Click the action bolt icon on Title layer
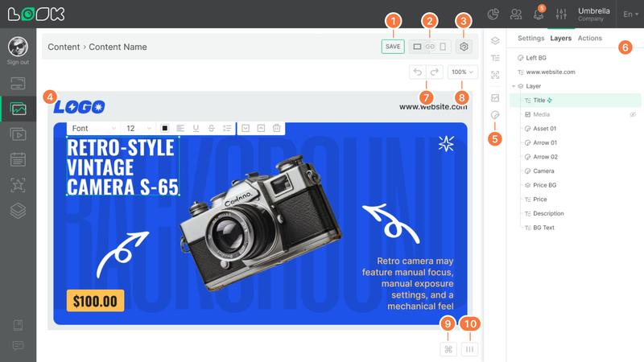This screenshot has width=644, height=362. point(550,100)
